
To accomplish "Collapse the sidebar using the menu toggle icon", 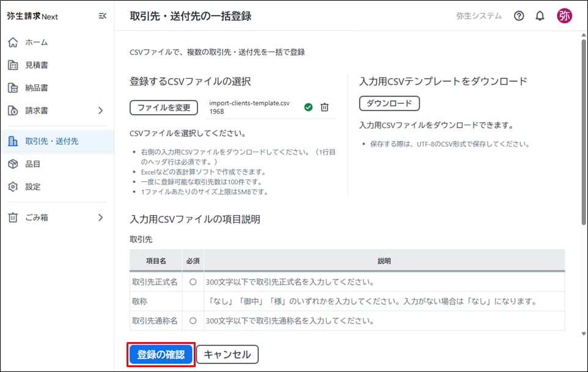I will point(102,16).
